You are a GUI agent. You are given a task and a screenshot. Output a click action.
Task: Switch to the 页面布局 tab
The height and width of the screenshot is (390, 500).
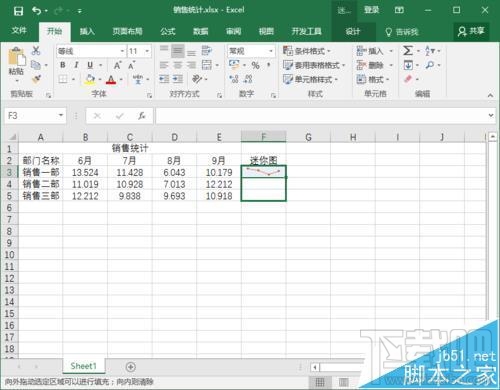pyautogui.click(x=127, y=31)
